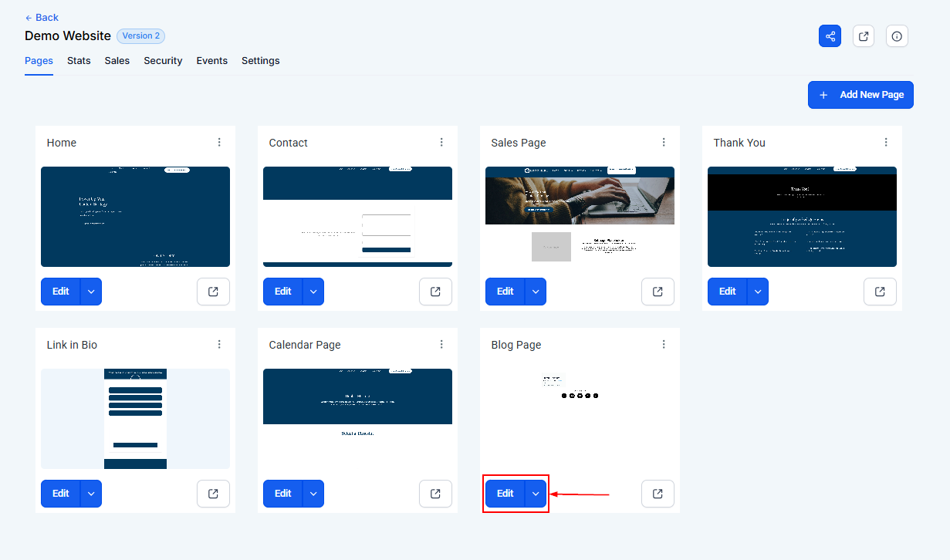Viewport: 950px width, 560px height.
Task: Open three-dot menu on Sales Page card
Action: (x=664, y=143)
